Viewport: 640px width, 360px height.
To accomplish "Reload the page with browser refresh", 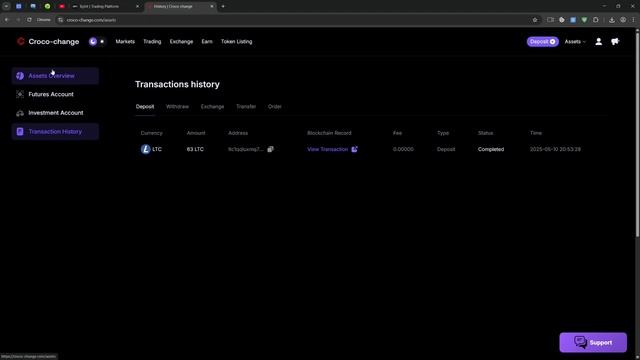I will pyautogui.click(x=29, y=20).
